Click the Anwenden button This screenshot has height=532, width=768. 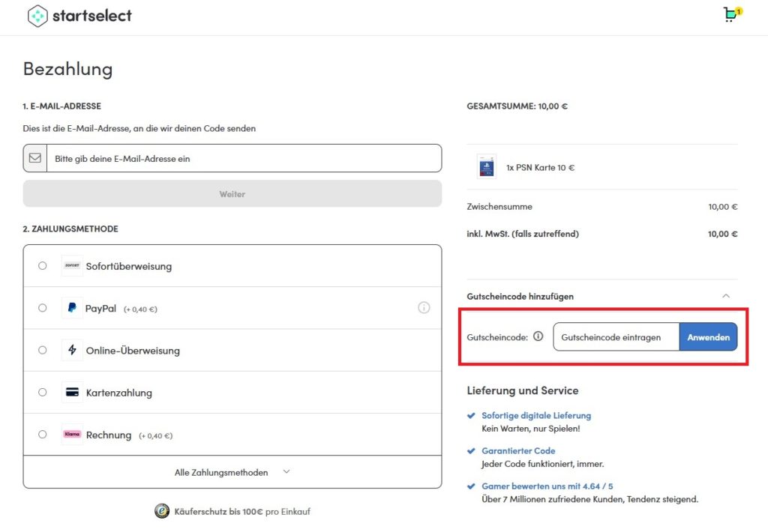coord(708,337)
